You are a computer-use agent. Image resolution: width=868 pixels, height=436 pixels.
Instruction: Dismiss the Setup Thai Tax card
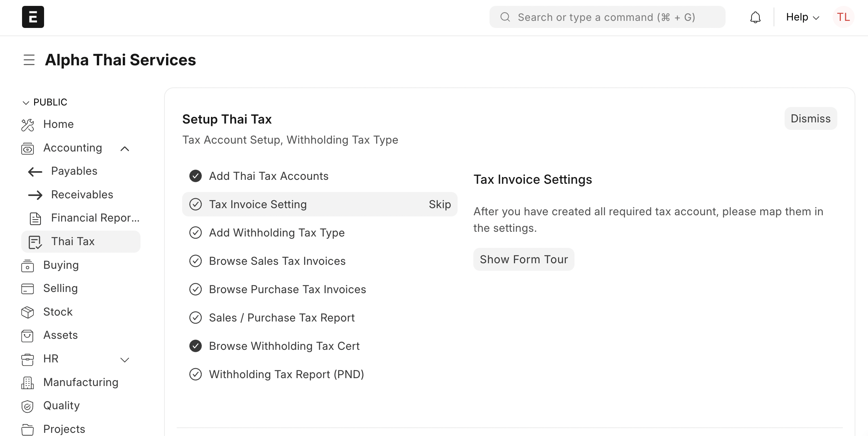click(811, 118)
